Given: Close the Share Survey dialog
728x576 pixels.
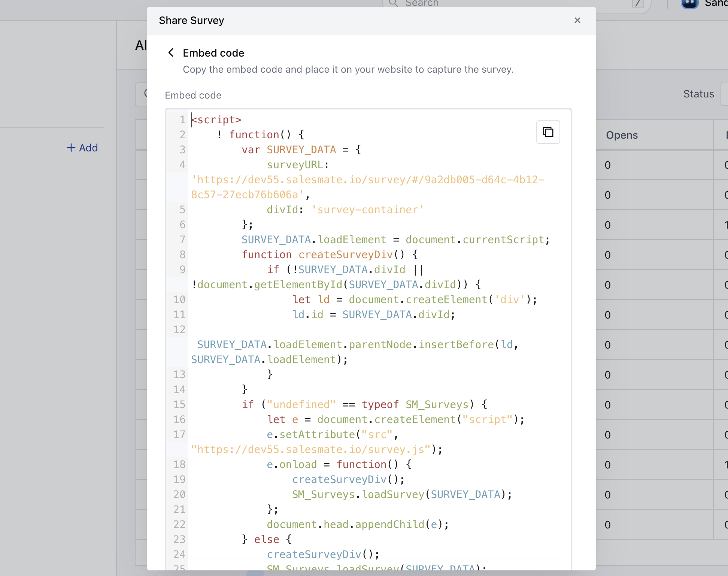Looking at the screenshot, I should point(577,20).
